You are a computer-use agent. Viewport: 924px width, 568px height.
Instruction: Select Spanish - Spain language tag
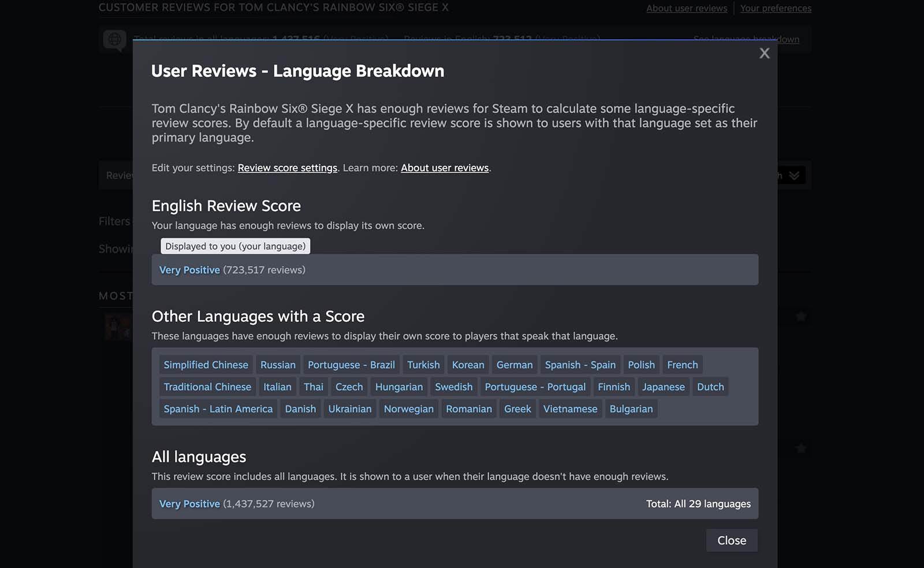580,365
